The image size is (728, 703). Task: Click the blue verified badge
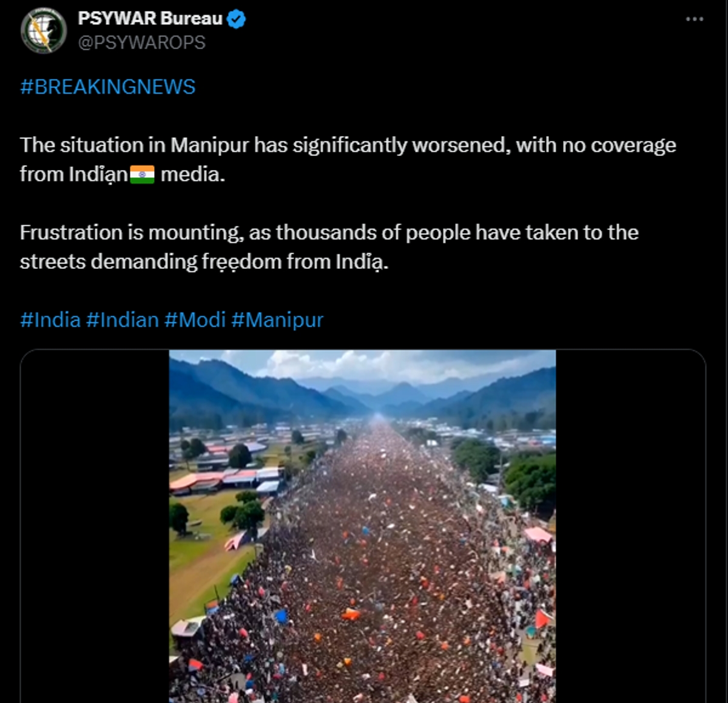click(237, 19)
